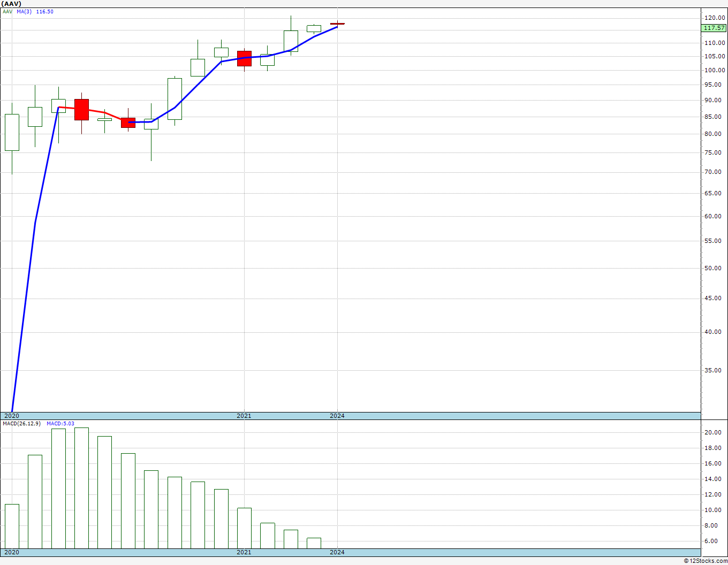This screenshot has height=565, width=728.
Task: Click the (AAV) chart title
Action: coord(12,4)
